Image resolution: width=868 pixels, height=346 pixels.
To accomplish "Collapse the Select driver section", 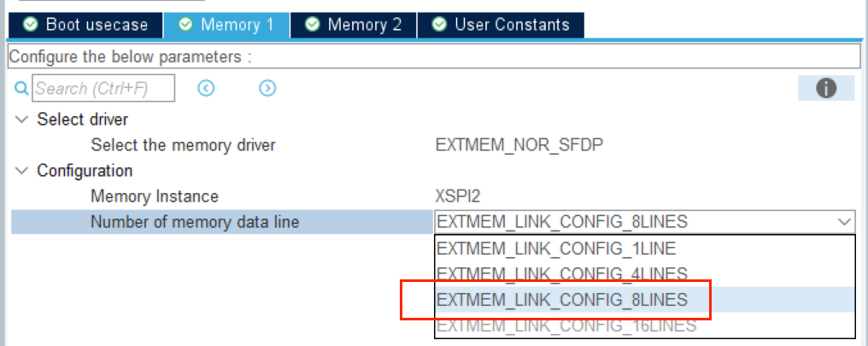I will point(21,120).
